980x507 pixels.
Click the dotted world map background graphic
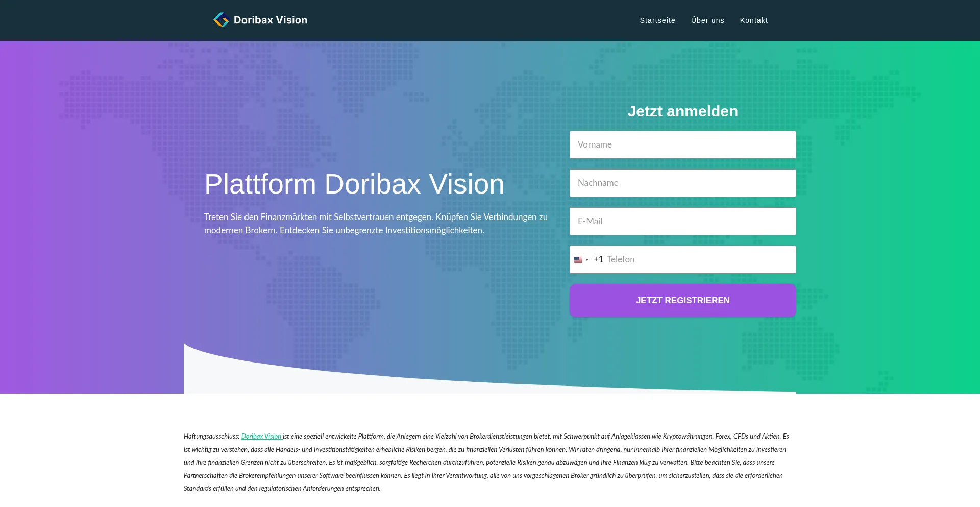[x=357, y=92]
